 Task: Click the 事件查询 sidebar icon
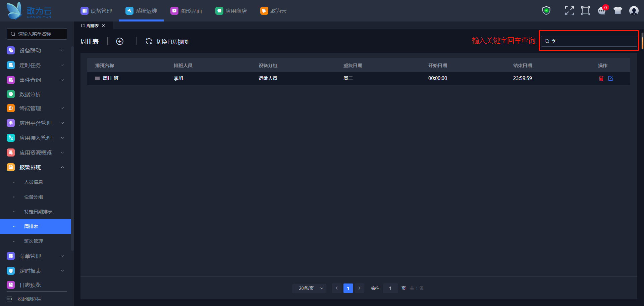coord(11,80)
